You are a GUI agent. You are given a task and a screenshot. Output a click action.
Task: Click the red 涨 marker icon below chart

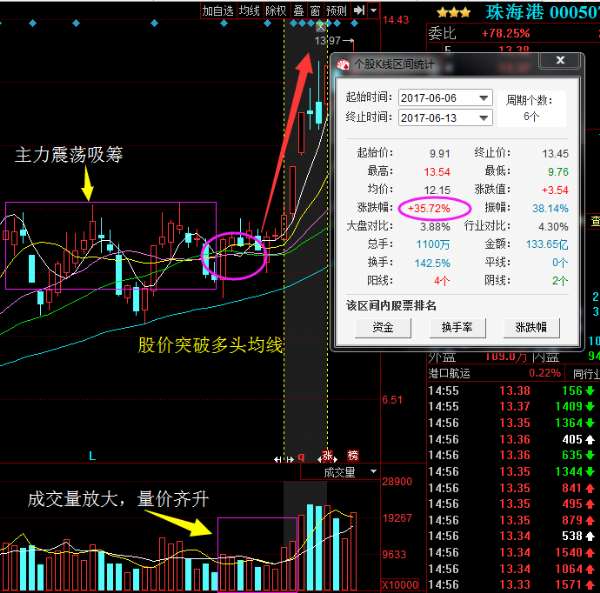(326, 457)
